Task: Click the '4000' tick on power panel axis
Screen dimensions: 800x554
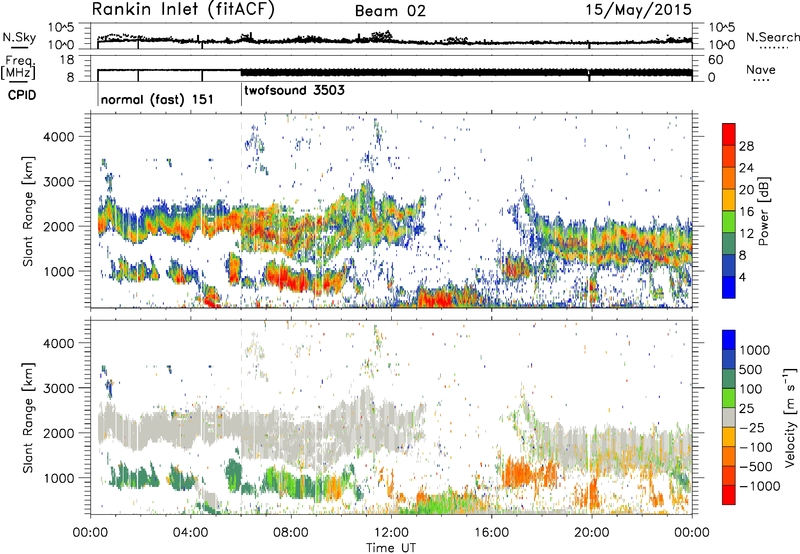Action: tap(58, 137)
